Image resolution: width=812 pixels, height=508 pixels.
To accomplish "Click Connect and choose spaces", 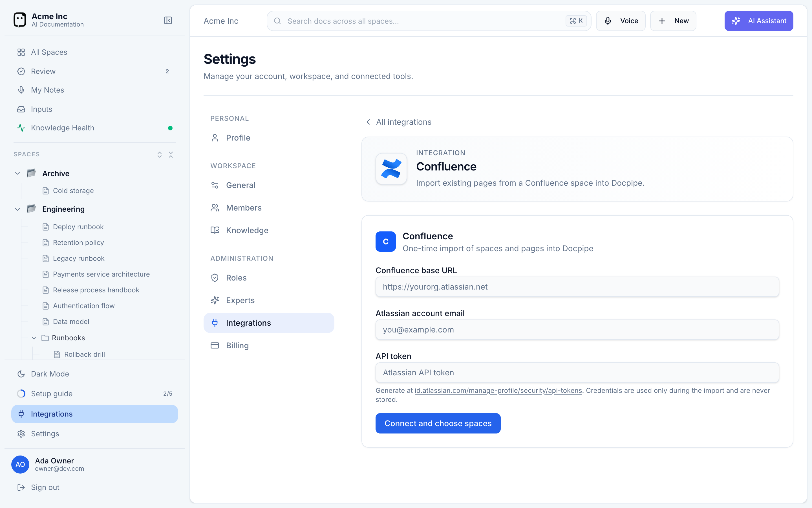I will coord(438,423).
